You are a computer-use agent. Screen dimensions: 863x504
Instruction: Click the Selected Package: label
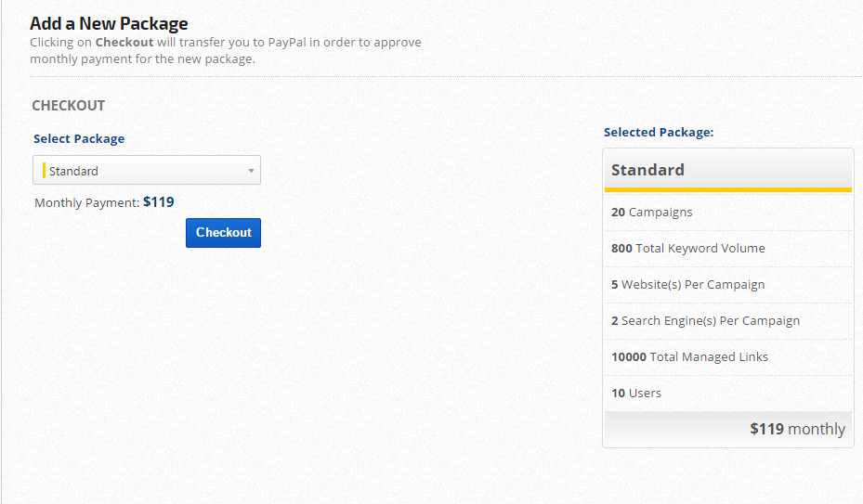[x=659, y=132]
